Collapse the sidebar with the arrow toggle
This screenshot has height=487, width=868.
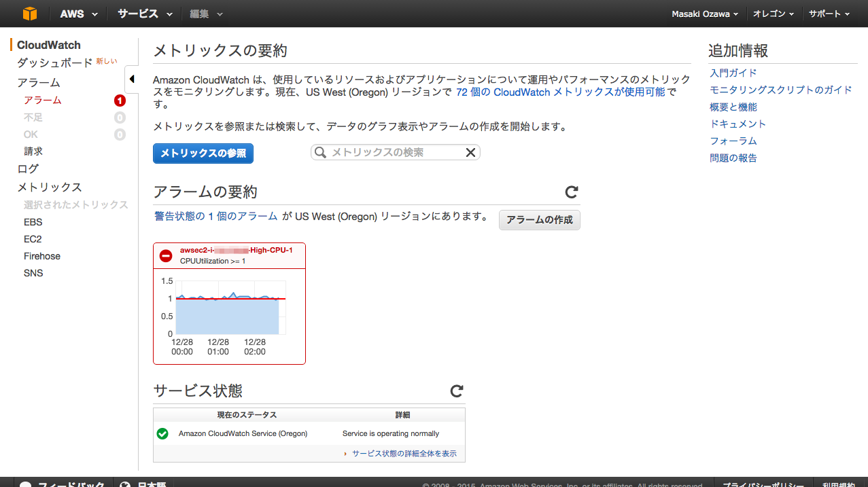(132, 79)
